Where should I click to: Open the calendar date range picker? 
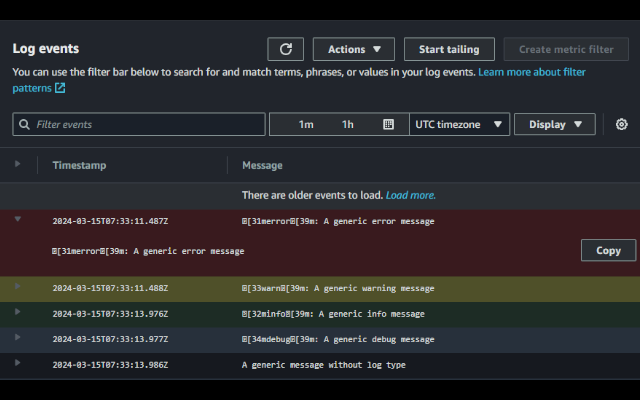pyautogui.click(x=388, y=124)
